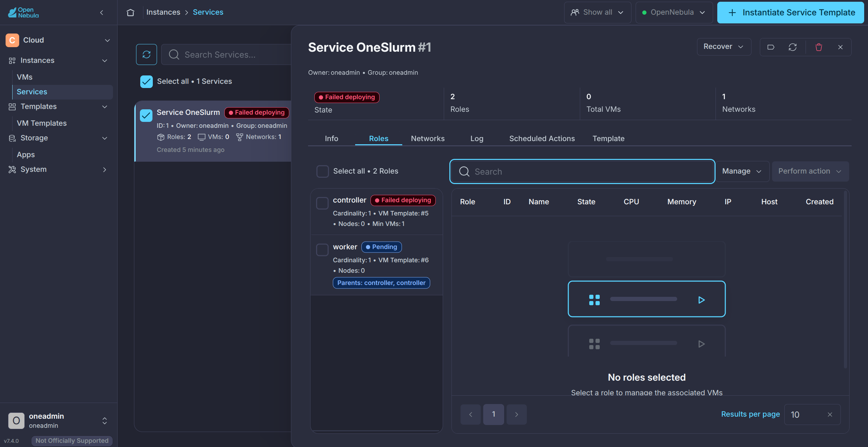Click the plus icon on Instantiate button

click(x=732, y=13)
